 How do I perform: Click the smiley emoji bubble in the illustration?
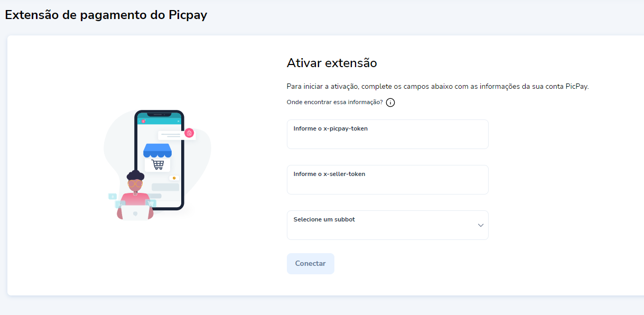click(173, 178)
